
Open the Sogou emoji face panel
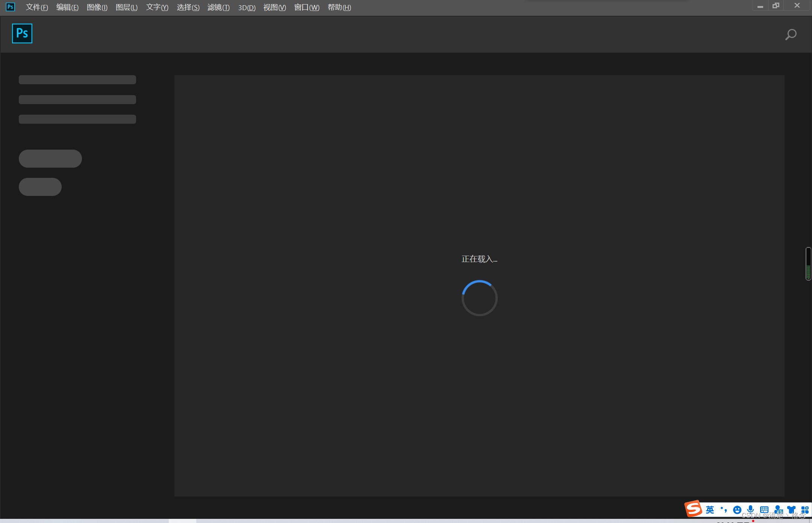tap(737, 510)
